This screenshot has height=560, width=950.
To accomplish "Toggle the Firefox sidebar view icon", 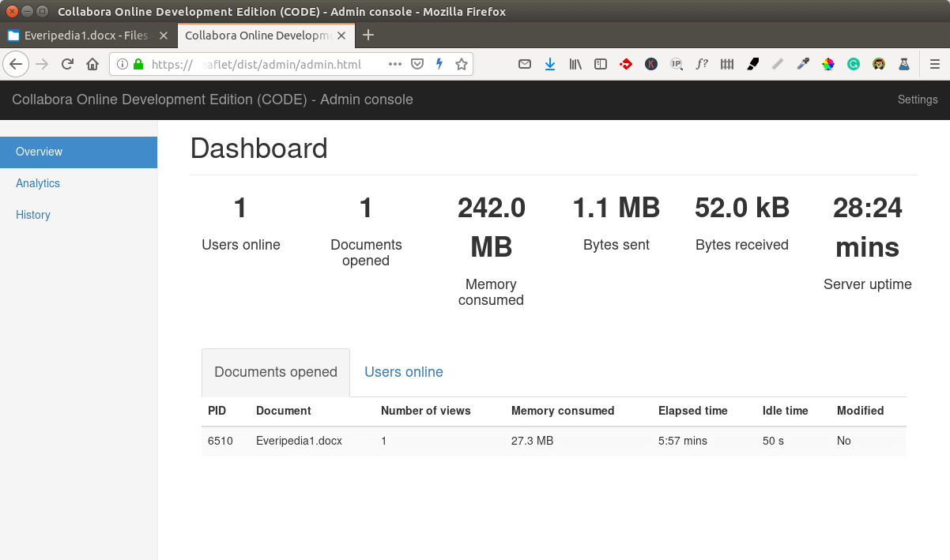I will pos(601,65).
